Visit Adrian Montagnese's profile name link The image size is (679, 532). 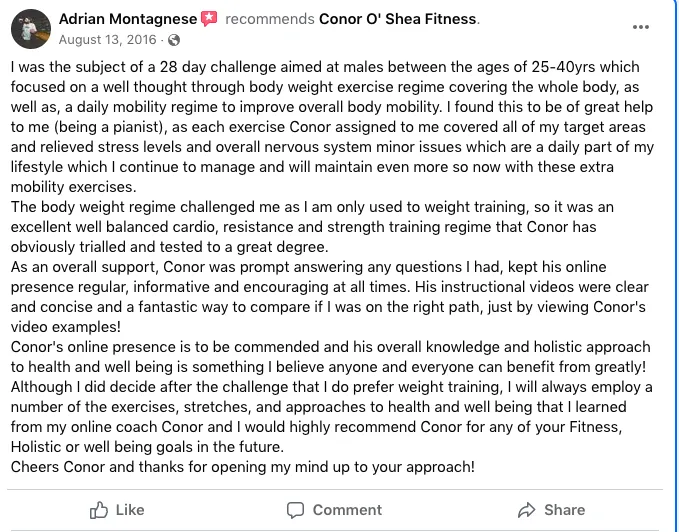[128, 19]
